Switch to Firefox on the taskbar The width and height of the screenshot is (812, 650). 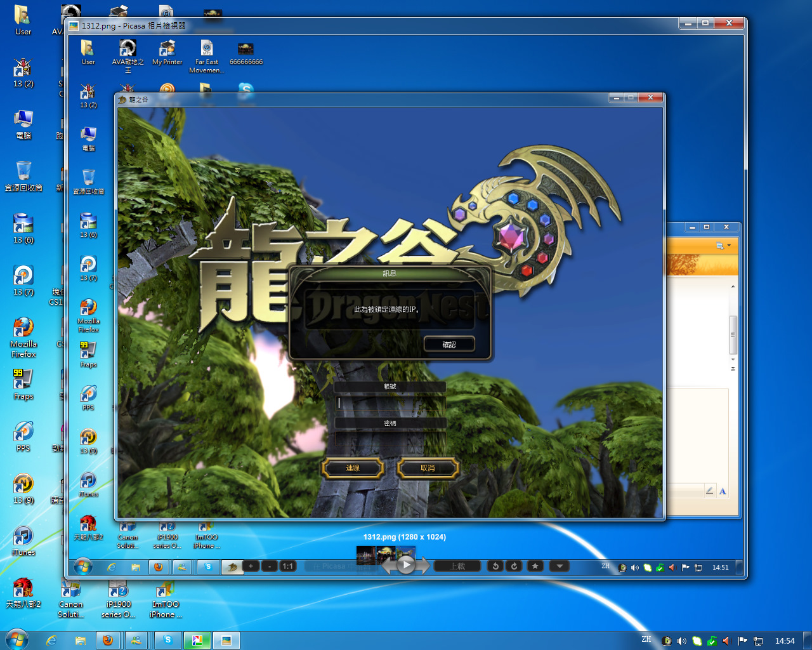point(108,640)
